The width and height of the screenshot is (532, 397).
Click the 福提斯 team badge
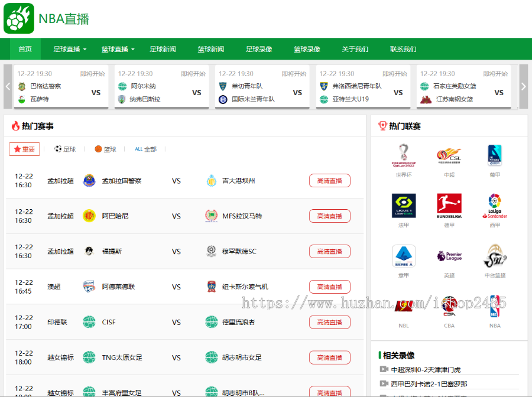[89, 251]
